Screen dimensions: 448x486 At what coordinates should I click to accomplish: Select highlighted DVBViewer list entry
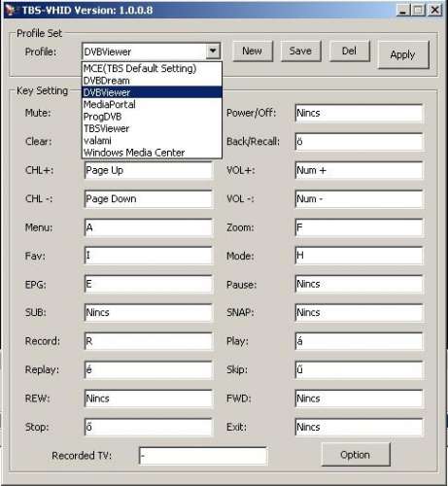[152, 92]
